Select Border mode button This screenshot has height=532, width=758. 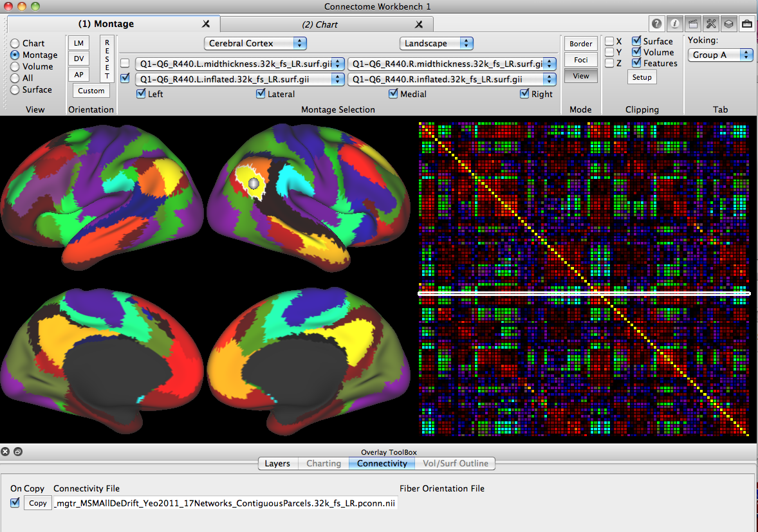click(x=580, y=44)
